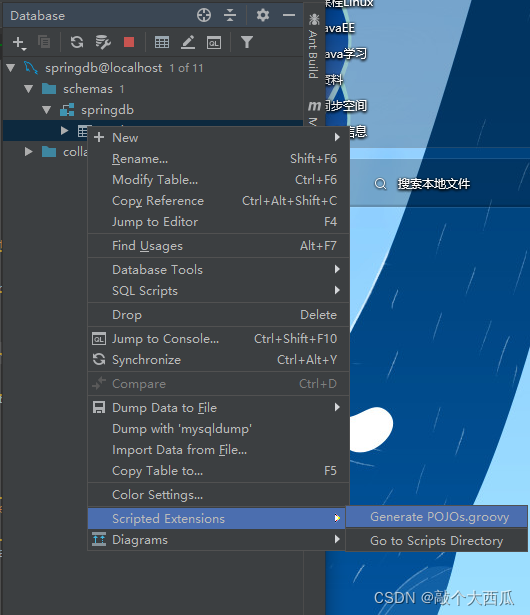Refresh the database tree
This screenshot has width=530, height=615.
coord(77,42)
